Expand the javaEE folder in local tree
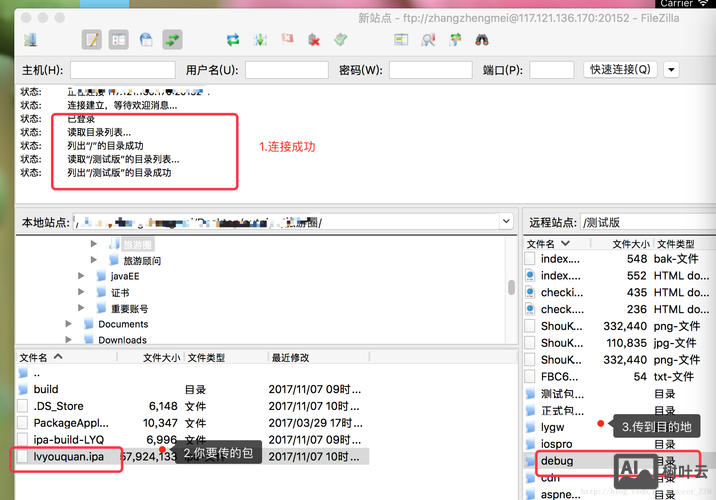Viewport: 716px width, 500px height. tap(81, 276)
